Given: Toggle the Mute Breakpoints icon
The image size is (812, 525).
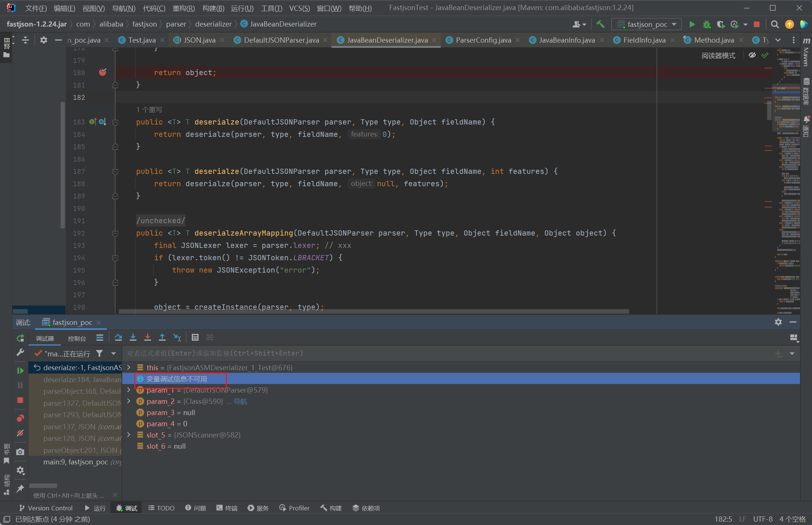Looking at the screenshot, I should click(x=20, y=433).
